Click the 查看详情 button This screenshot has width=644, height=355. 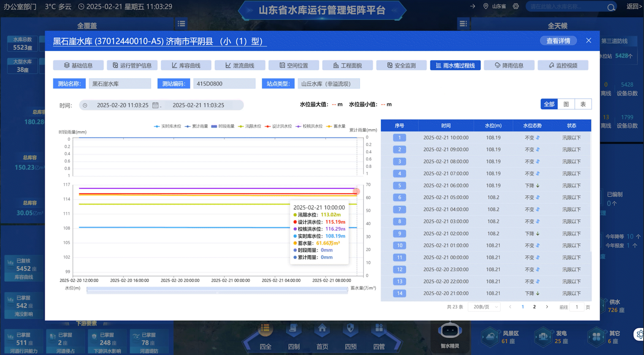coord(558,41)
